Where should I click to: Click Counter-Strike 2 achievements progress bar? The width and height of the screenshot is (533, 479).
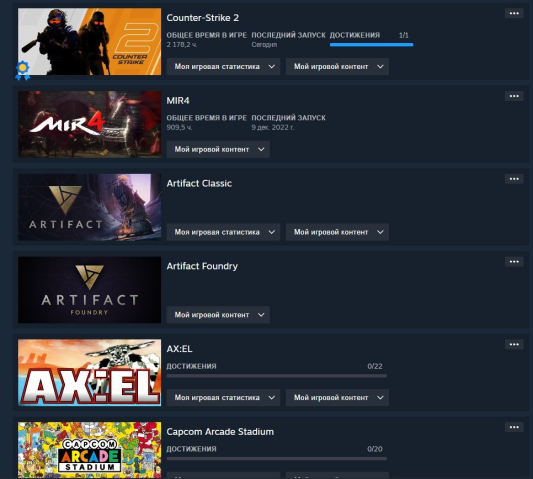[x=372, y=45]
